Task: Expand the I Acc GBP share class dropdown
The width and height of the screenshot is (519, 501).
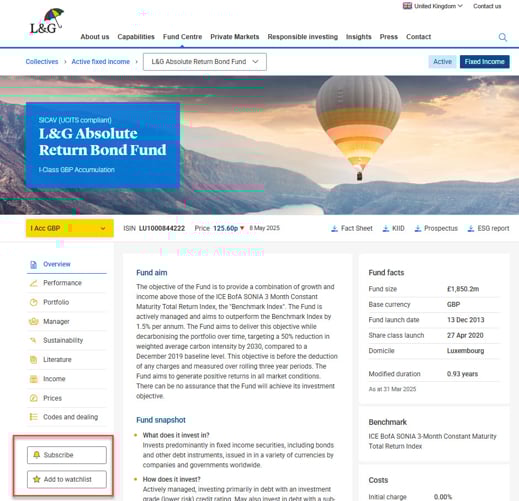Action: pyautogui.click(x=70, y=228)
